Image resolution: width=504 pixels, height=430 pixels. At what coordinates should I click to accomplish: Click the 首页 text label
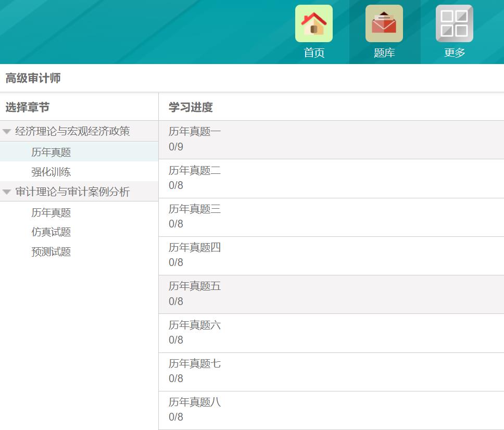(314, 53)
